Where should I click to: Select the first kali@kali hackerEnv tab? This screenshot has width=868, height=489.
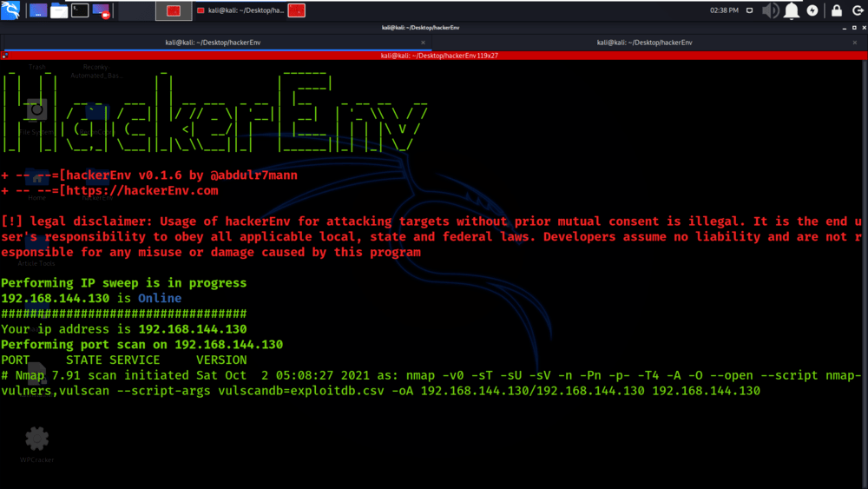point(213,43)
